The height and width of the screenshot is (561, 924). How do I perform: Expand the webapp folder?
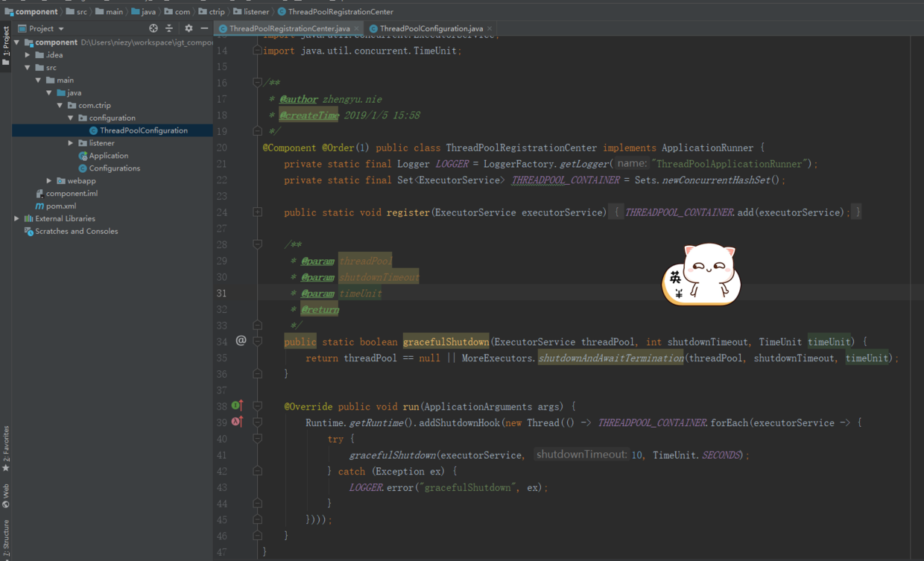coord(49,181)
